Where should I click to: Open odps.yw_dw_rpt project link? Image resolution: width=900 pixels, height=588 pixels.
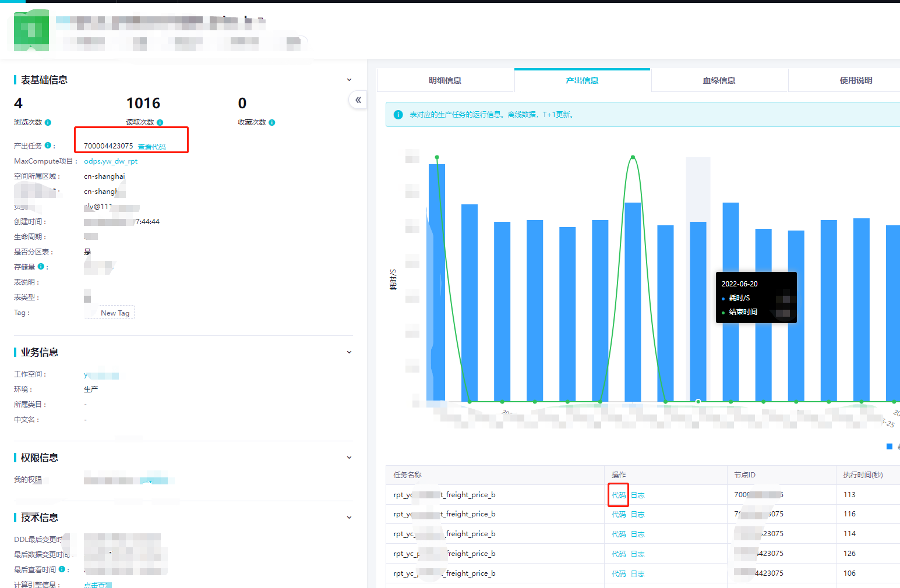coord(111,161)
